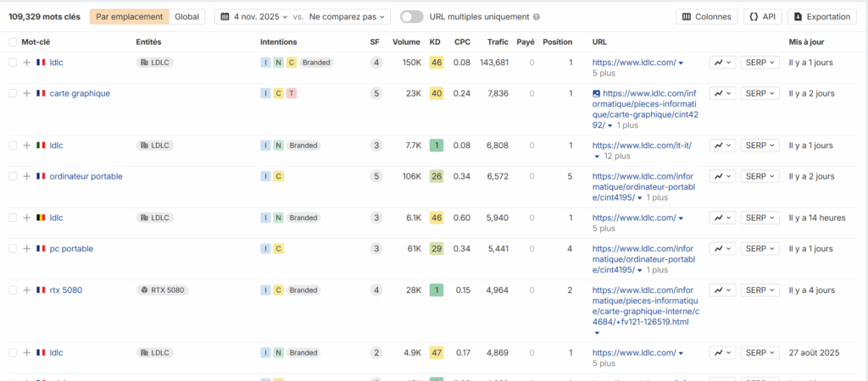Click the KD badge '26' for ordinateur portable

click(x=437, y=176)
